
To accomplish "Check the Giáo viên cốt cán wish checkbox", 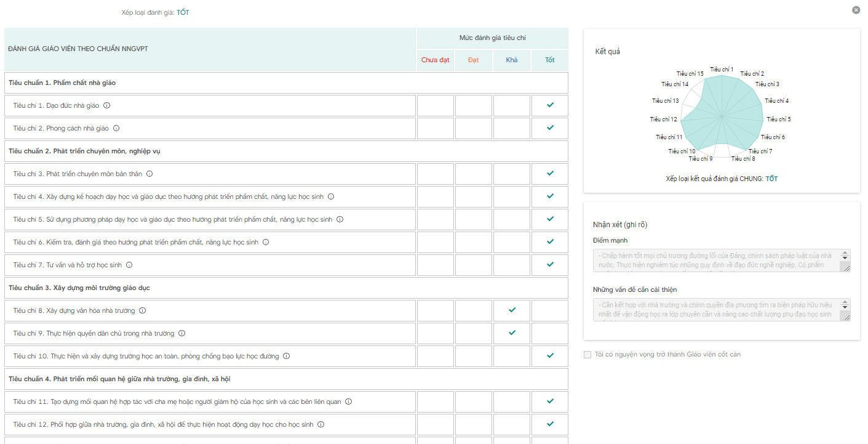I will [587, 355].
